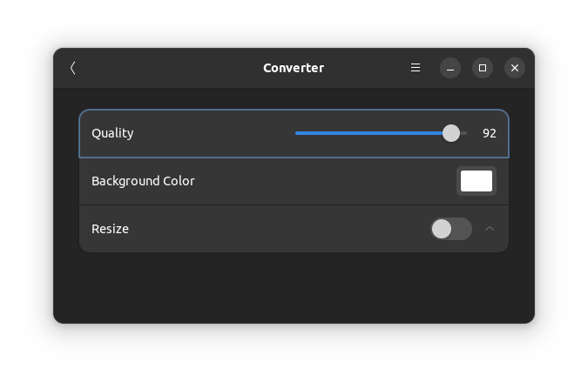Click empty space in Background Color row
Screen dimensions: 588x382
pyautogui.click(x=322, y=181)
